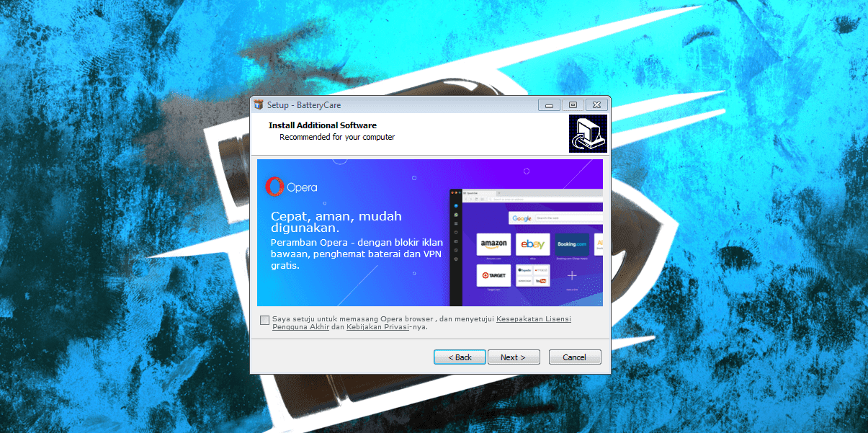Click the "Install Additional Software" heading
The image size is (868, 433).
(x=323, y=125)
